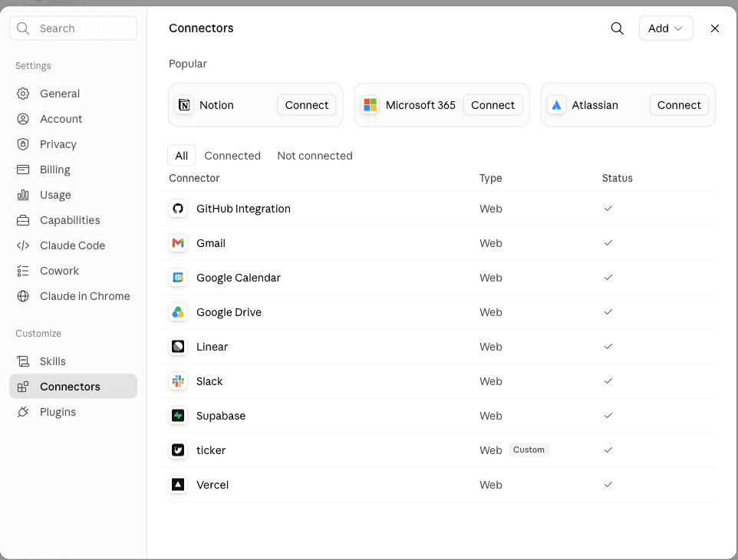Click the Billing card icon
This screenshot has width=738, height=560.
tap(23, 170)
